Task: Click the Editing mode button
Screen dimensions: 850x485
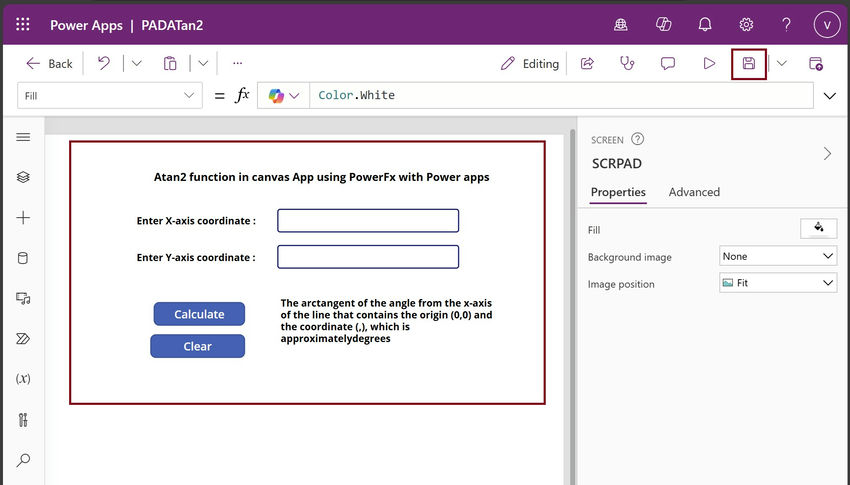Action: [x=530, y=63]
